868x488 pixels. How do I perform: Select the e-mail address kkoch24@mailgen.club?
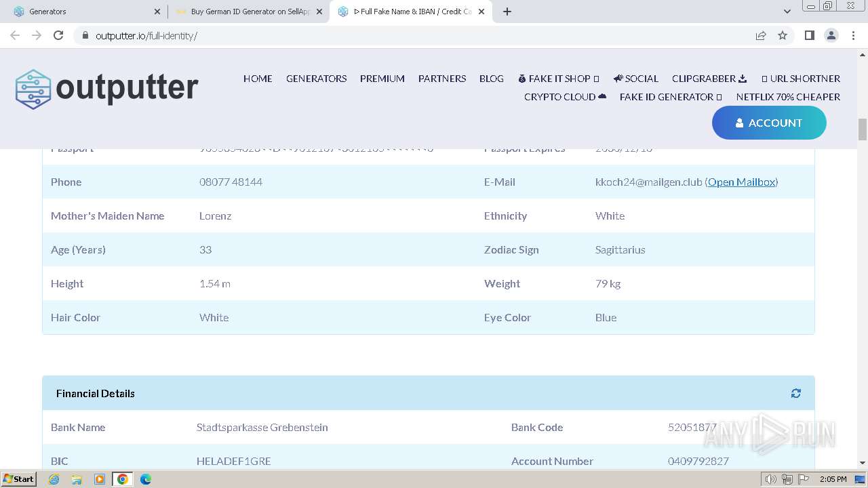pyautogui.click(x=648, y=182)
